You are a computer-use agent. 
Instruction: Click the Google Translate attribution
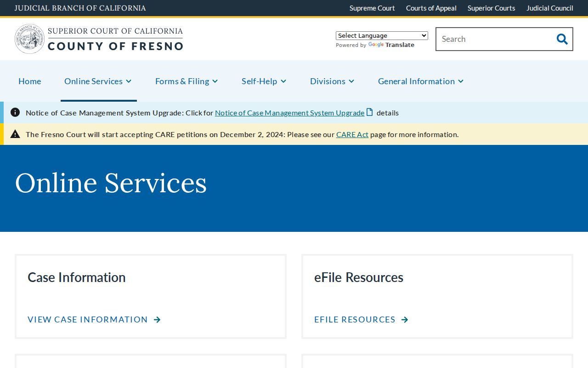[x=375, y=45]
